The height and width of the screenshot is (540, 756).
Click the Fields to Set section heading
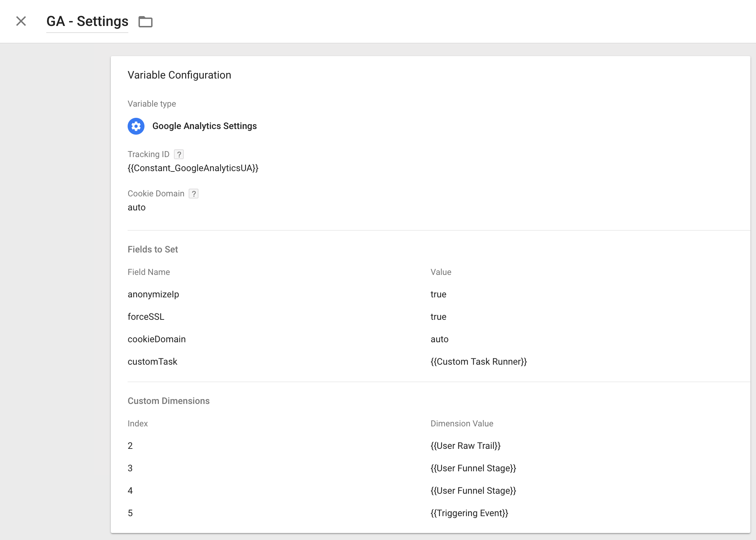[153, 250]
